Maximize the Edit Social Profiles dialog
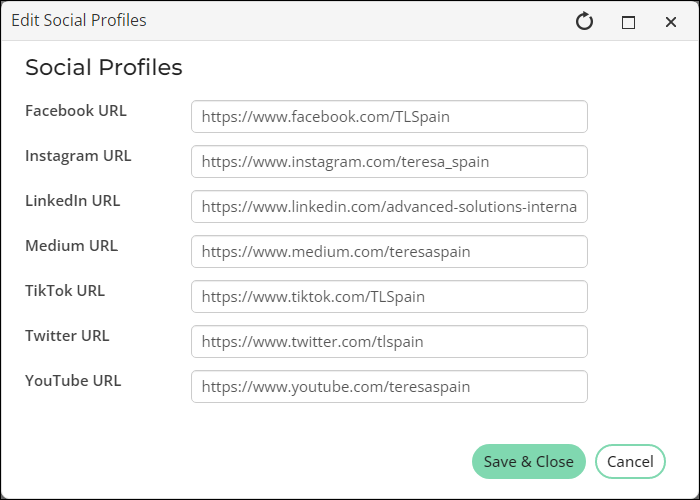 click(628, 22)
